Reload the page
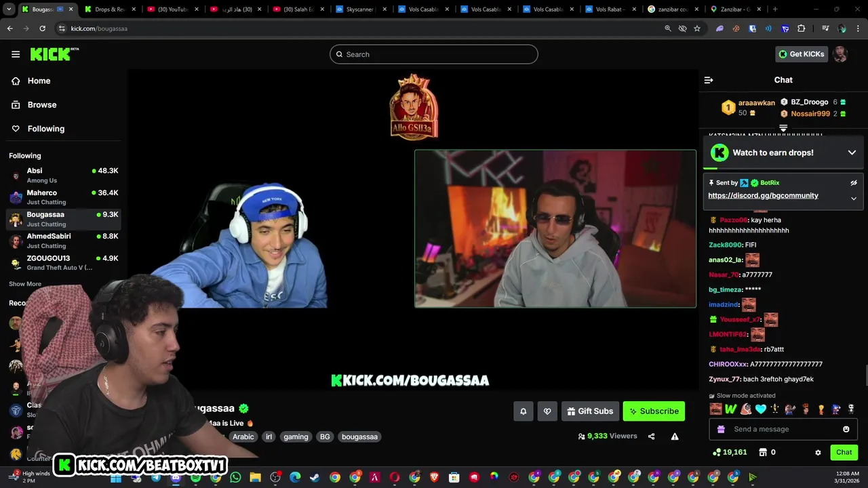This screenshot has width=868, height=488. pyautogui.click(x=42, y=28)
